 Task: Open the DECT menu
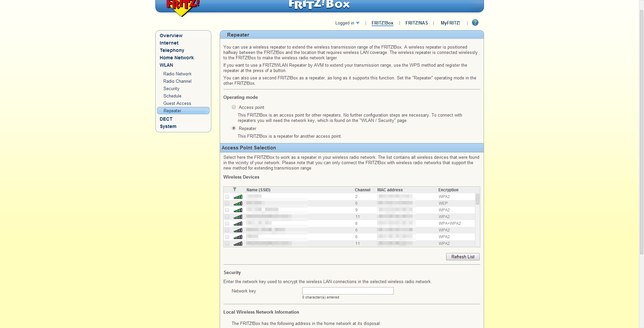pos(166,119)
